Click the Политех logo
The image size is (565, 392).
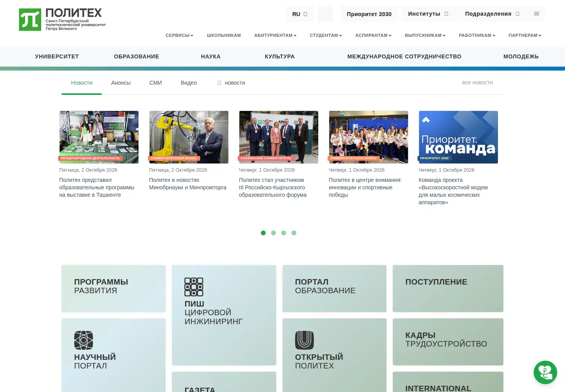click(62, 20)
